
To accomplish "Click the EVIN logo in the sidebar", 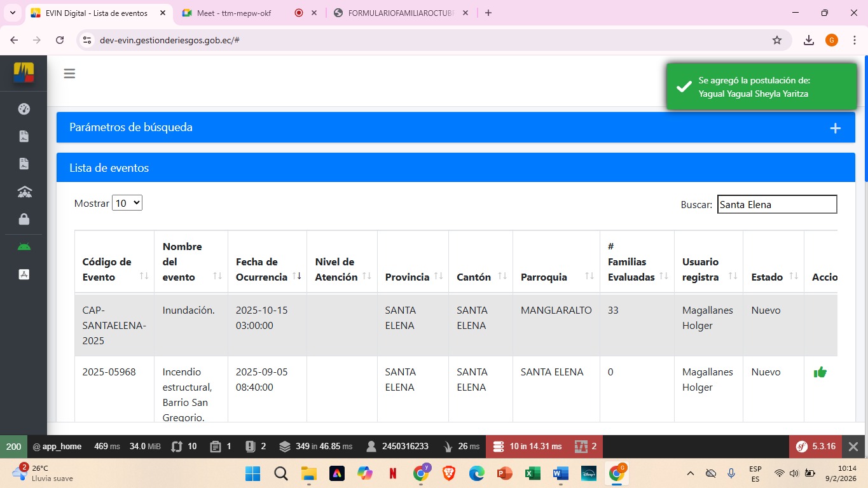I will click(x=24, y=73).
